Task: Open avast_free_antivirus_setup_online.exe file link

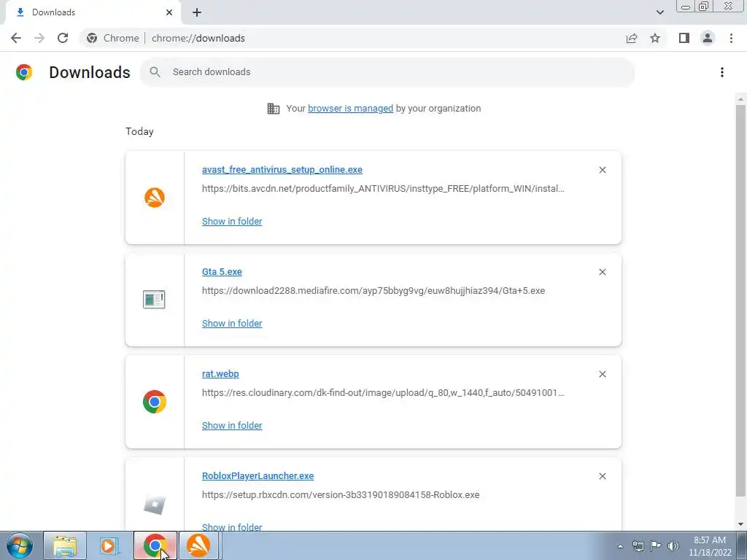Action: tap(282, 169)
